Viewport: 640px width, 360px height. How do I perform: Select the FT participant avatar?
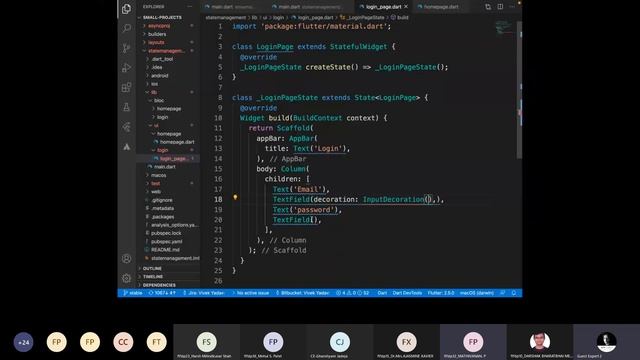tap(156, 342)
